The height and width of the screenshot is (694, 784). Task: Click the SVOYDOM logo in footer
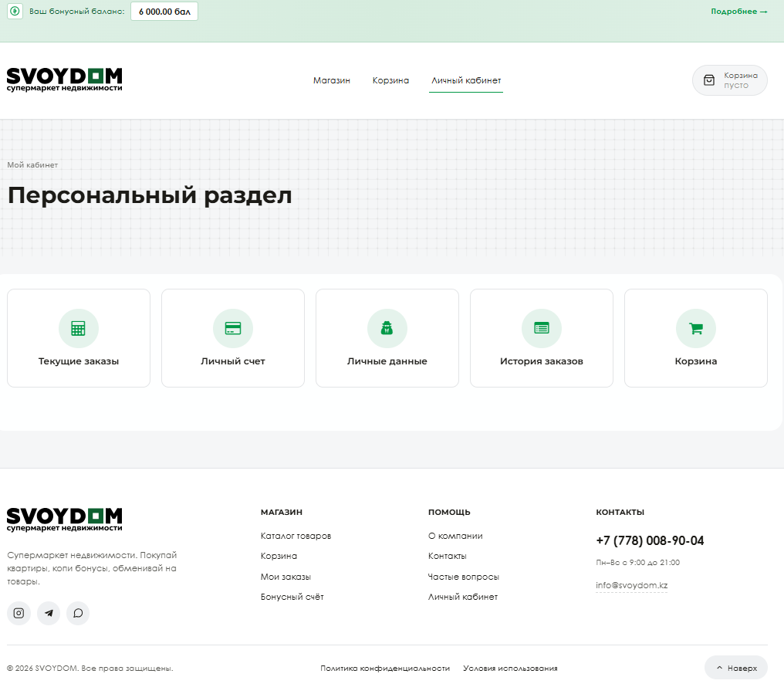click(x=65, y=520)
